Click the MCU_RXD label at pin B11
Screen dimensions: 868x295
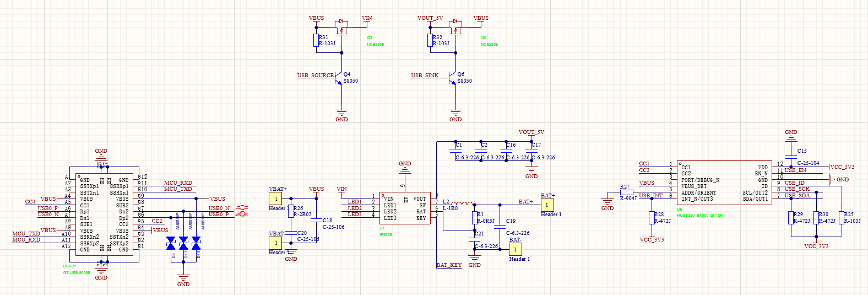coord(178,183)
